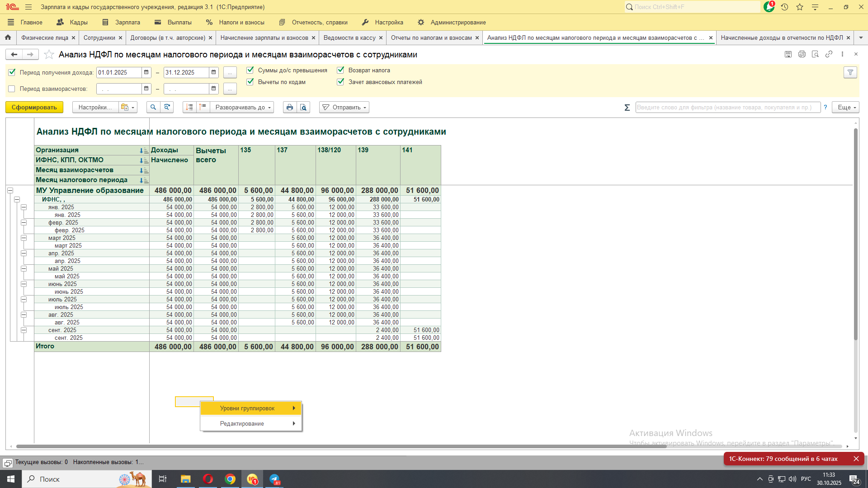868x488 pixels.
Task: Click the filter funnel icon at right
Action: click(x=850, y=73)
